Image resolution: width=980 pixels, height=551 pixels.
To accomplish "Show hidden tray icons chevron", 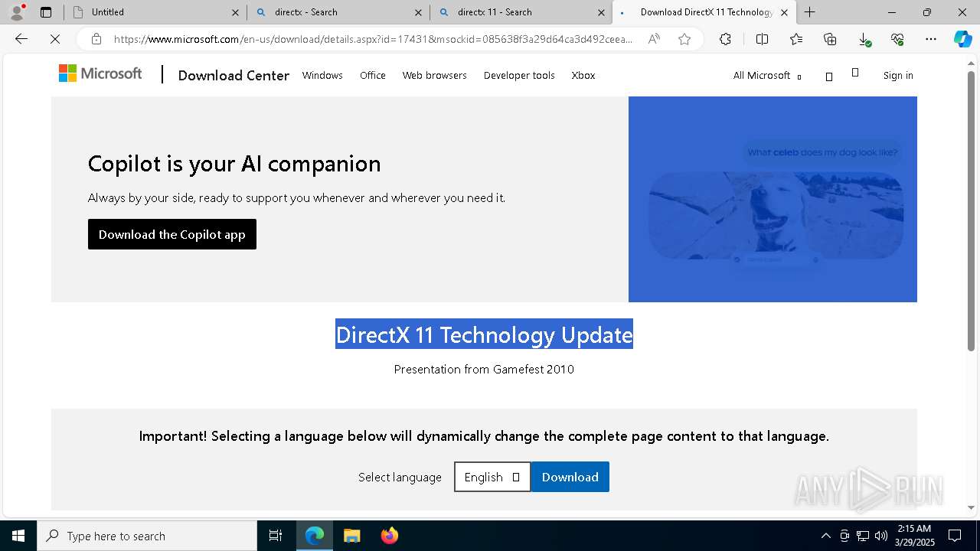I will [x=825, y=536].
